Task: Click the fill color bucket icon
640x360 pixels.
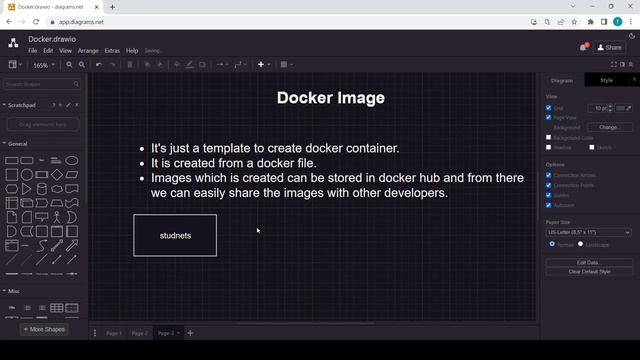Action: 177,64
